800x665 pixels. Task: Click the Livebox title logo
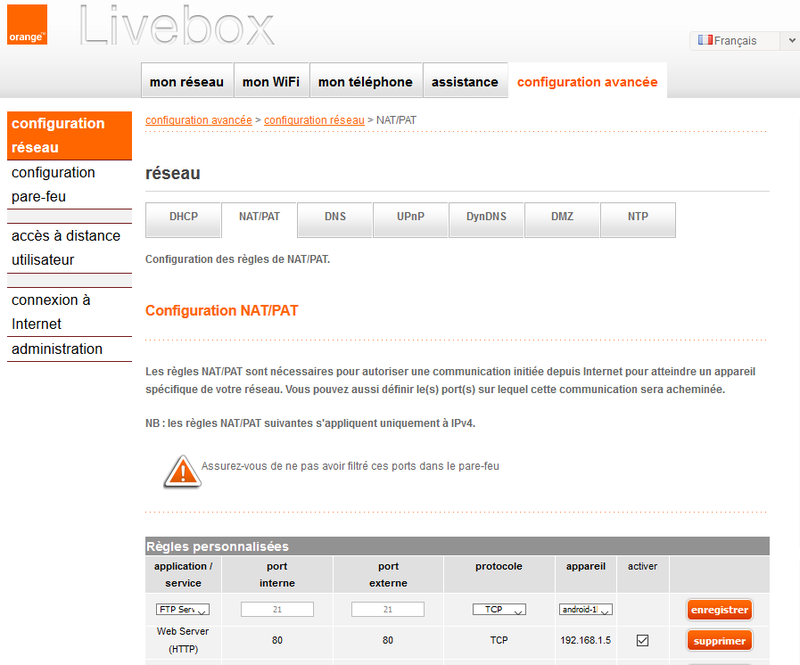pyautogui.click(x=177, y=25)
